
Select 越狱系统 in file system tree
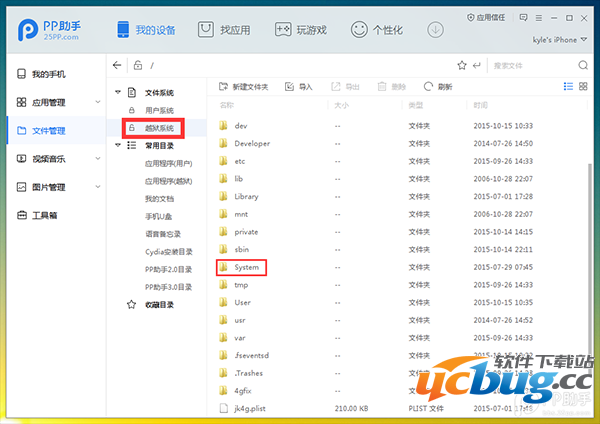tap(159, 128)
